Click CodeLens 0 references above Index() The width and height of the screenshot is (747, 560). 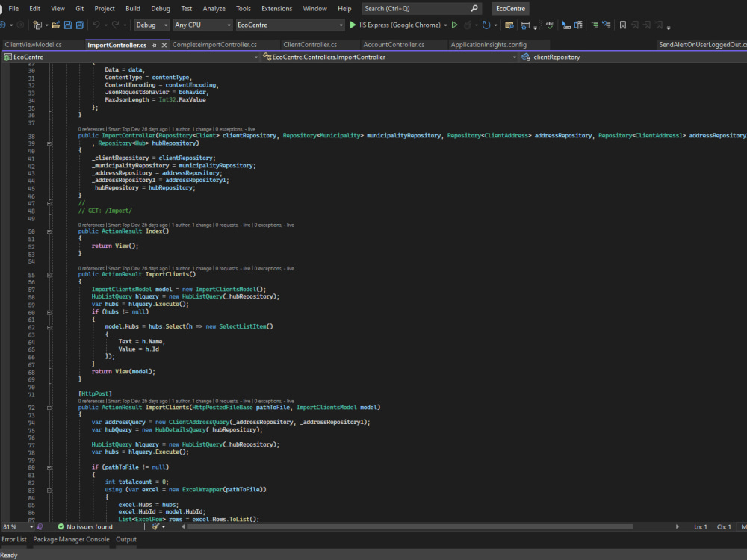(x=91, y=225)
